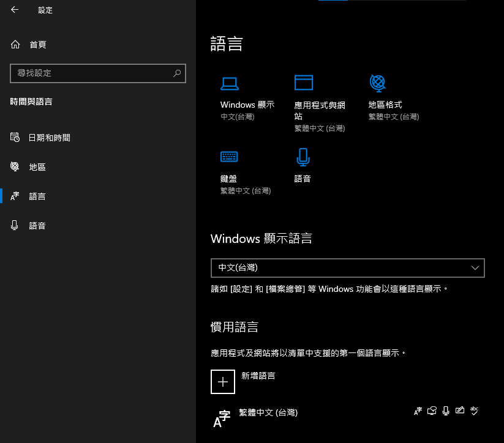The height and width of the screenshot is (443, 504).
Task: Click the handwriting feature icon
Action: point(460,410)
